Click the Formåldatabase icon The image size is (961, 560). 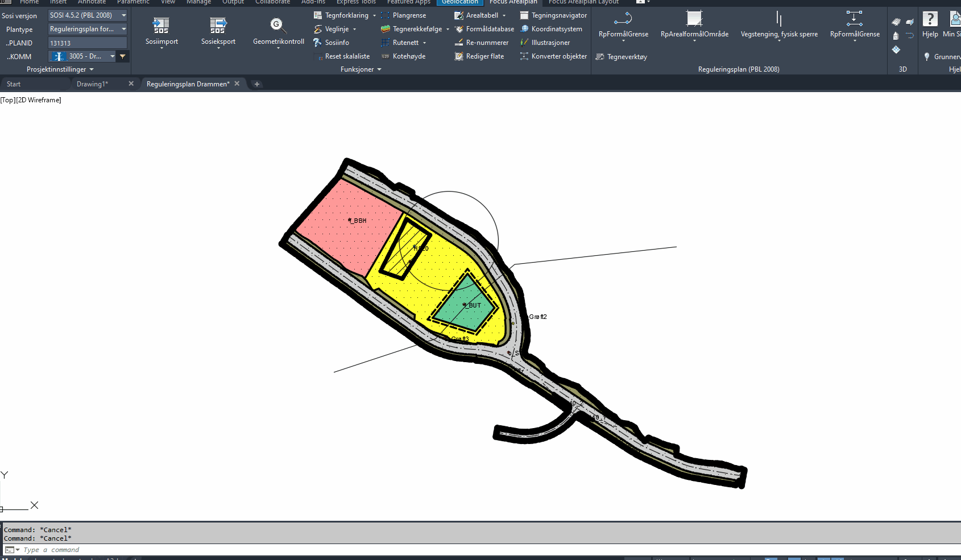(x=459, y=29)
